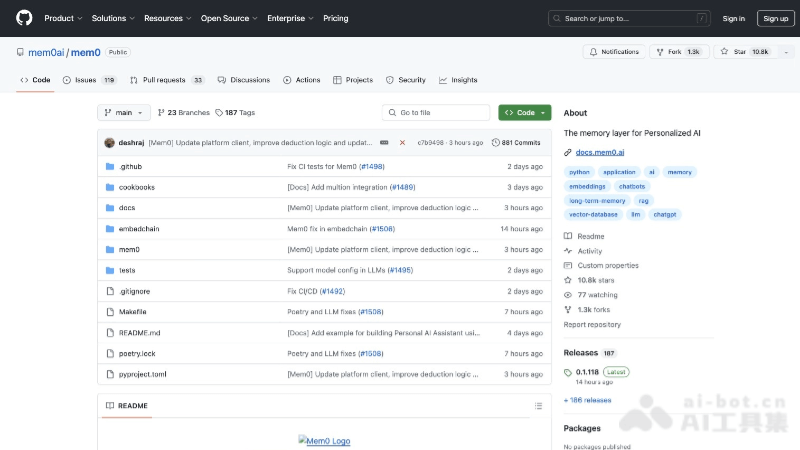The width and height of the screenshot is (800, 450).
Task: Open the Product menu
Action: 63,18
